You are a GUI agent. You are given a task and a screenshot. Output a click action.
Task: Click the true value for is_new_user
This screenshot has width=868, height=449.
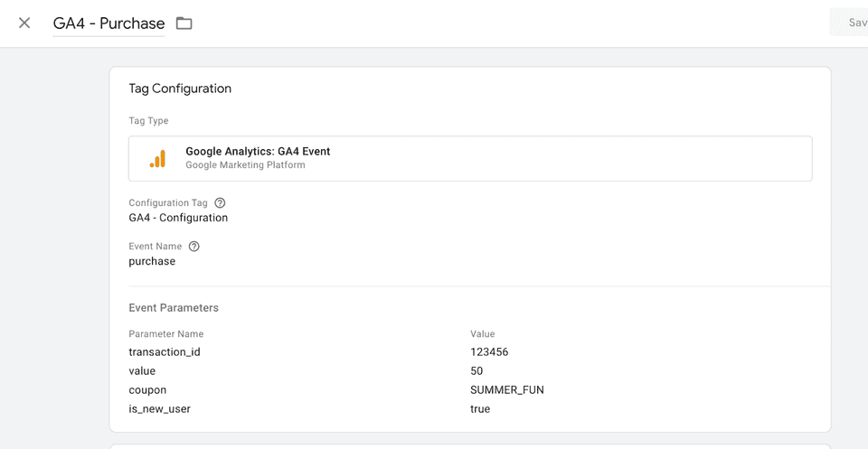pyautogui.click(x=480, y=409)
